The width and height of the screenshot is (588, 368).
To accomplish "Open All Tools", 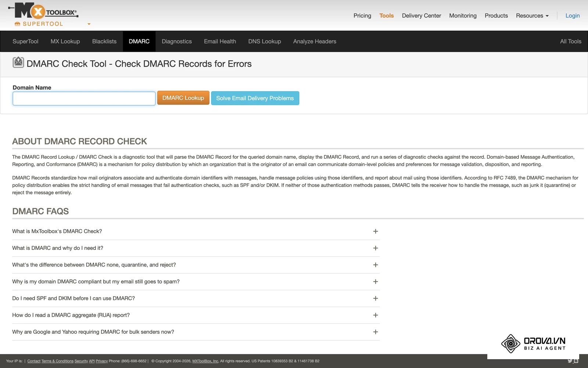I will 571,41.
